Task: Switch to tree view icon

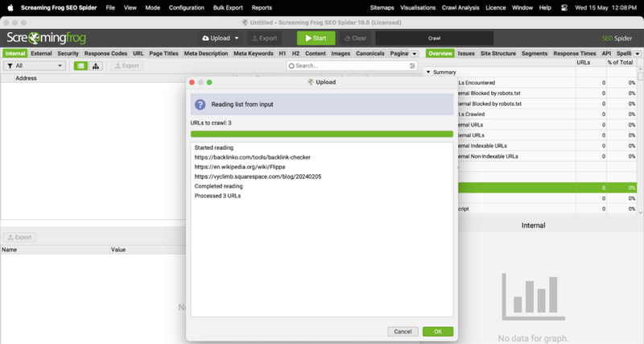Action: (96, 66)
